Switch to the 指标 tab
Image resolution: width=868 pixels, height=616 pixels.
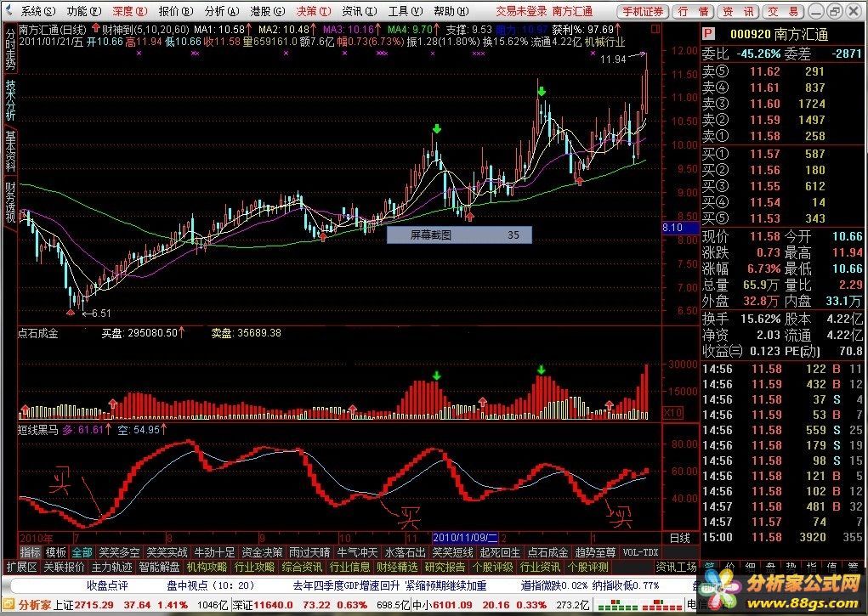click(31, 552)
